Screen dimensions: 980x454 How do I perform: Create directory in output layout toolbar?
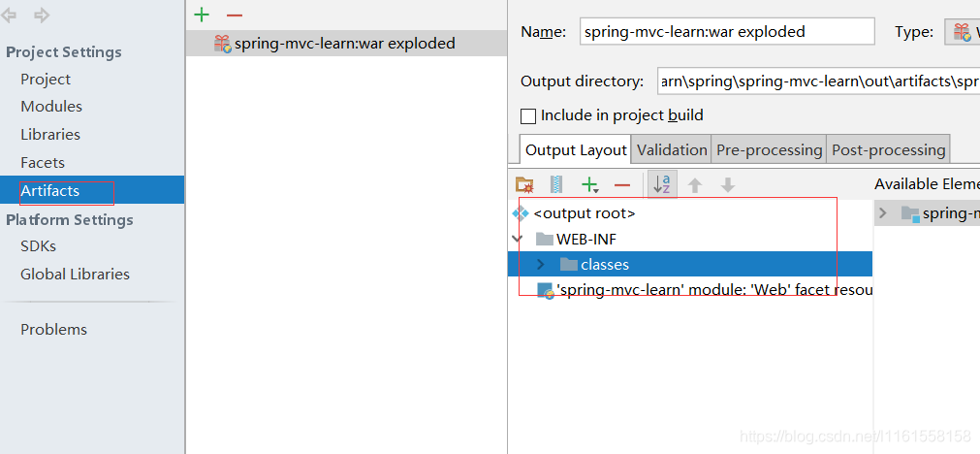click(x=524, y=184)
